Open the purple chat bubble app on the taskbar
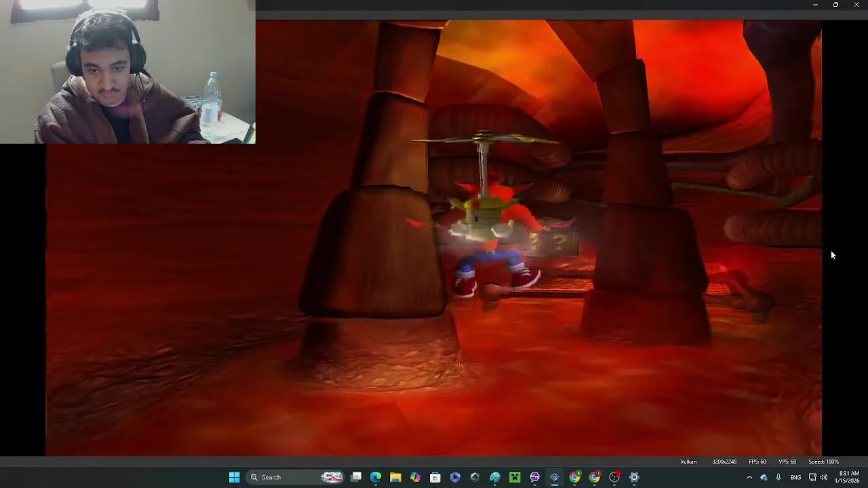 [x=534, y=477]
